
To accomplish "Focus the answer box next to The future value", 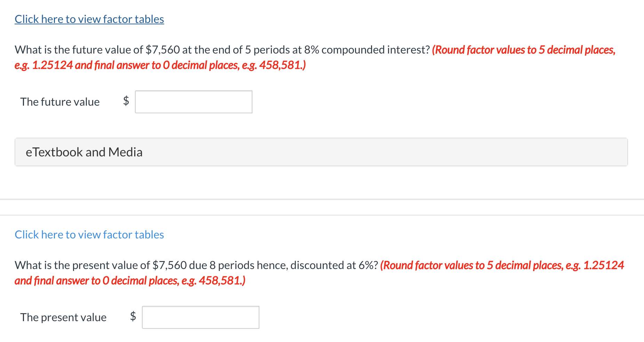I will point(193,101).
